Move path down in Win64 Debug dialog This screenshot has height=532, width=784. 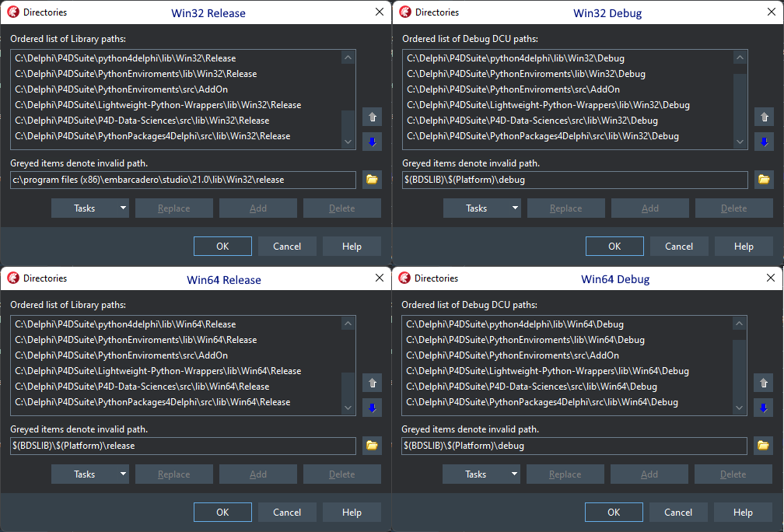pos(763,408)
